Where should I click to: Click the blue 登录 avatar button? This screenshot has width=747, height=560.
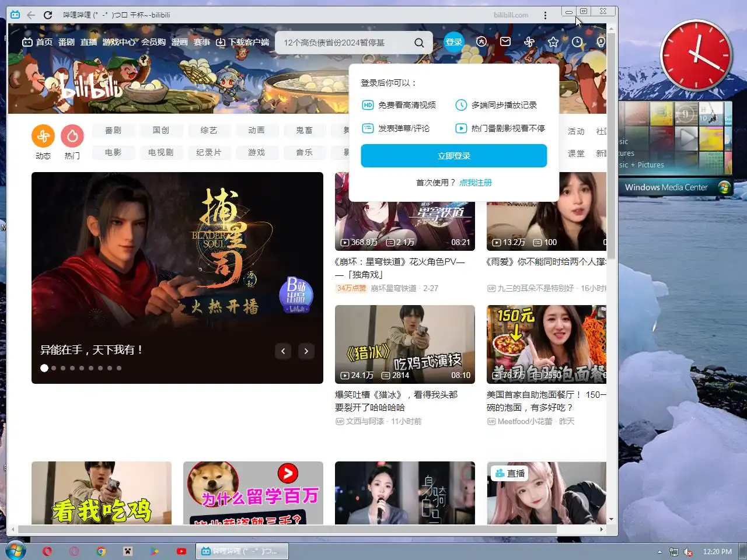point(453,41)
